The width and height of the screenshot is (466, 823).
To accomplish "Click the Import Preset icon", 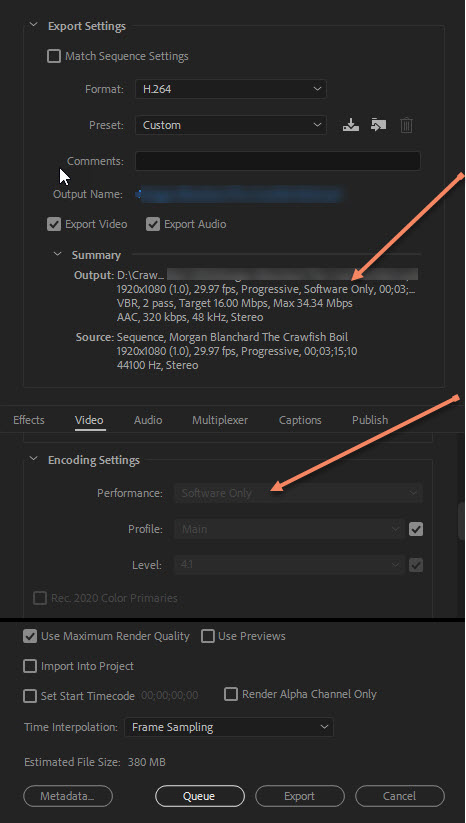I will click(378, 125).
